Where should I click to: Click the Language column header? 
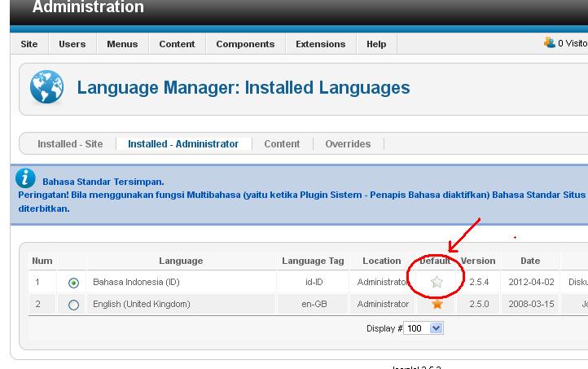coord(181,261)
